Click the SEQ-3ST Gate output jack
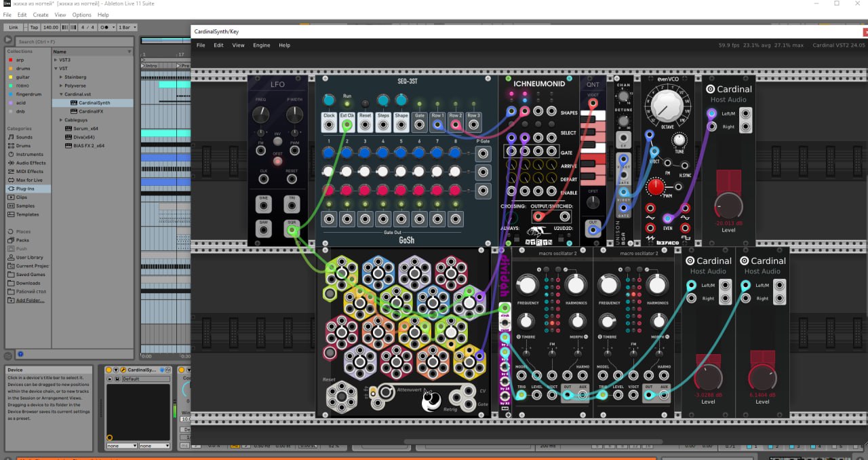The image size is (868, 460). [420, 125]
